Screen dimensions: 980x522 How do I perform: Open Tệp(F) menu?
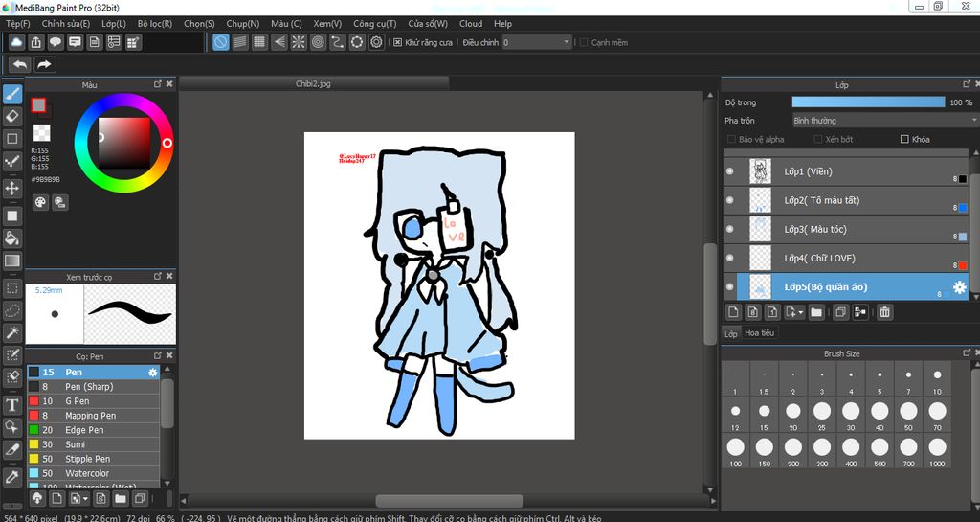[18, 24]
